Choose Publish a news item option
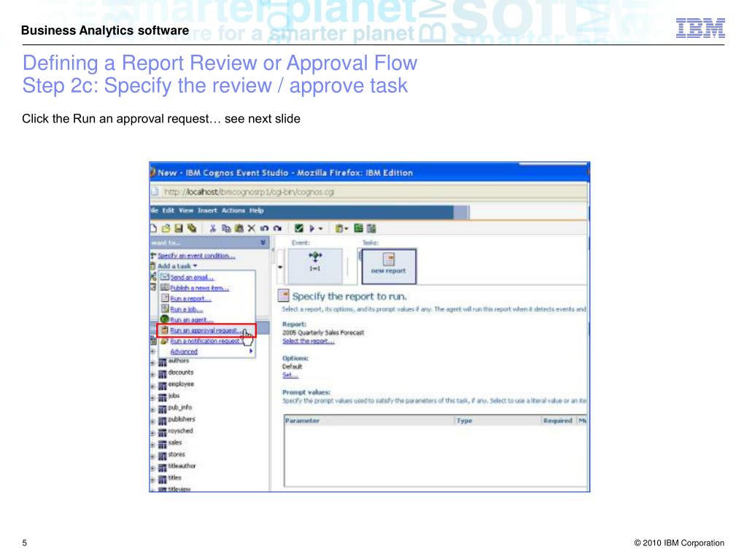Image resolution: width=747 pixels, height=560 pixels. [200, 288]
